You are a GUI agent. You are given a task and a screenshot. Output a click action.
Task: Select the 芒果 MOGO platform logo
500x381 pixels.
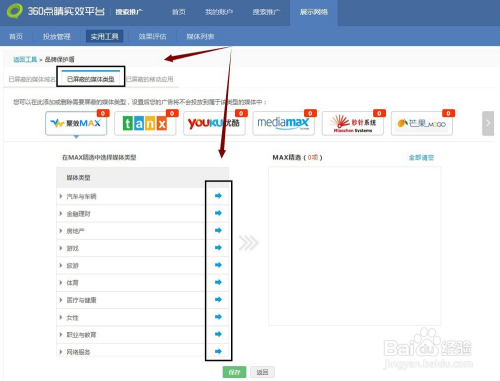point(422,123)
